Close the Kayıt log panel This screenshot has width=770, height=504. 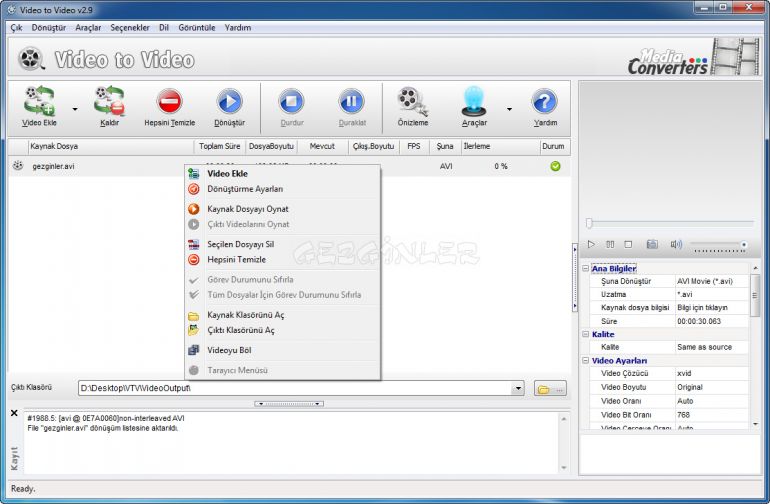[14, 413]
